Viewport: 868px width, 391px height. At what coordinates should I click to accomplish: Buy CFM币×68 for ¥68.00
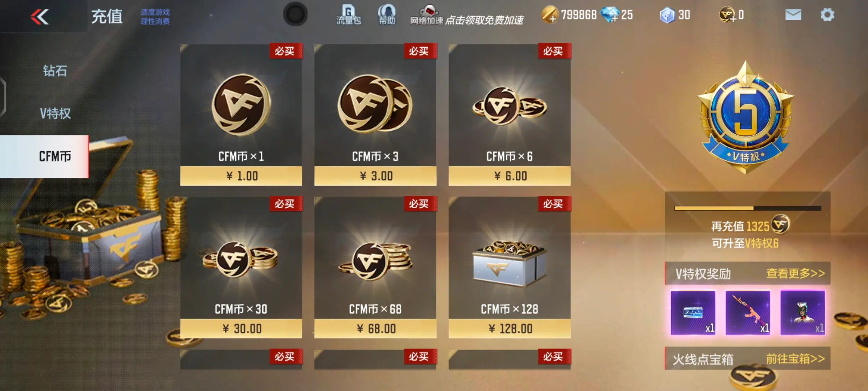pos(375,268)
